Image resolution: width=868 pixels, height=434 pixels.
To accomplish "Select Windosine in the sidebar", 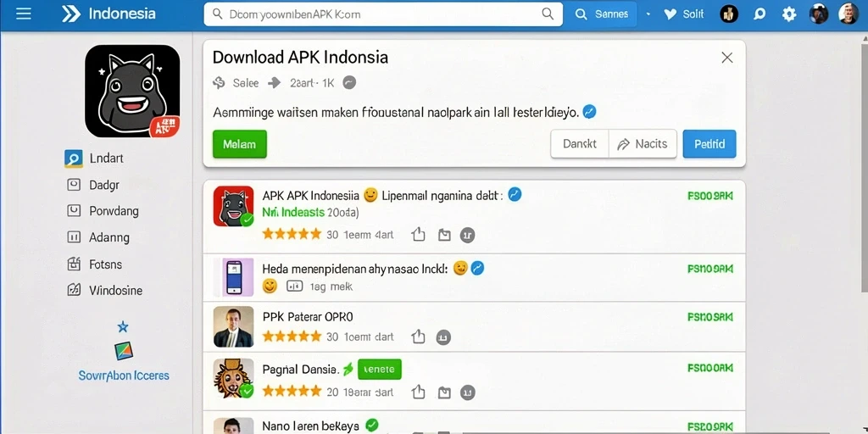I will 104,290.
